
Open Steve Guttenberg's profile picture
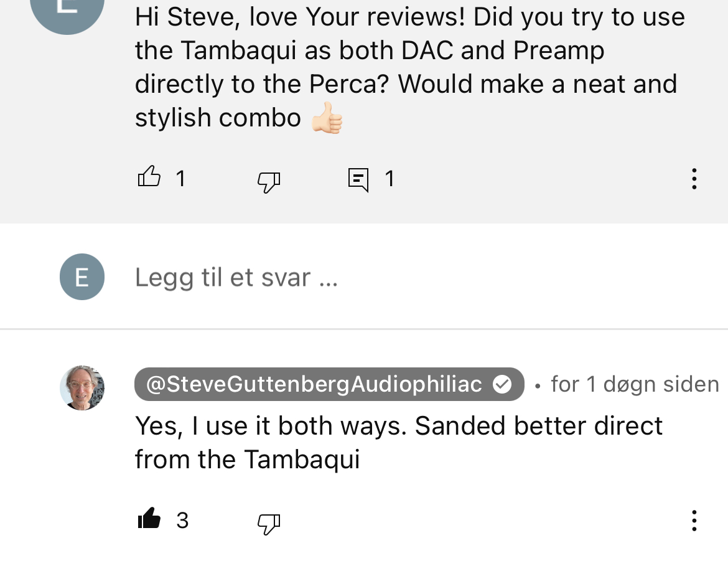82,388
